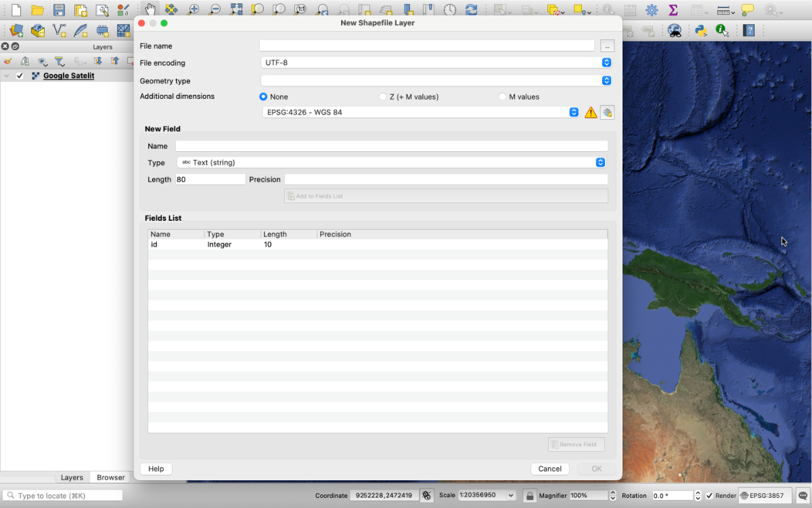Expand the Google Satelit layer tree
812x508 pixels.
click(7, 76)
